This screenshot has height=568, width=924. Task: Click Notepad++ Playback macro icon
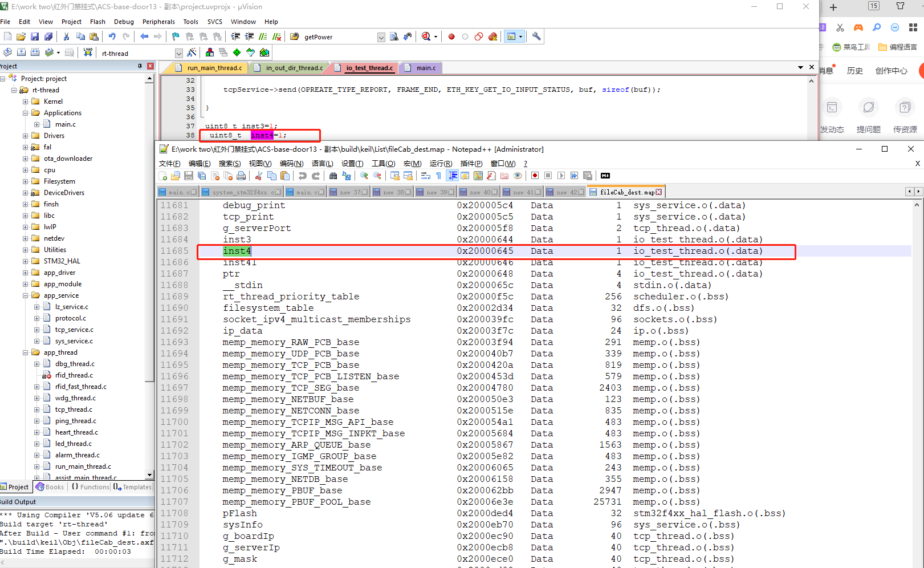[x=561, y=176]
